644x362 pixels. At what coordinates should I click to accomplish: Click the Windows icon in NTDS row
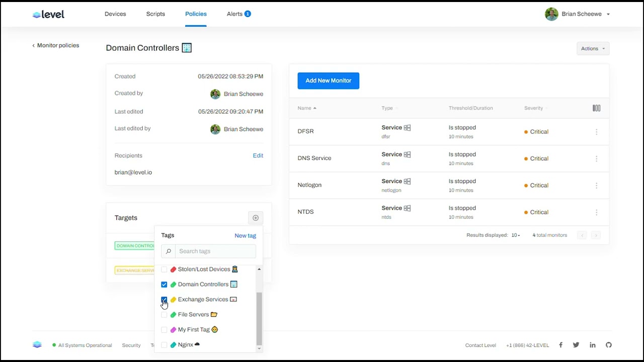407,208
